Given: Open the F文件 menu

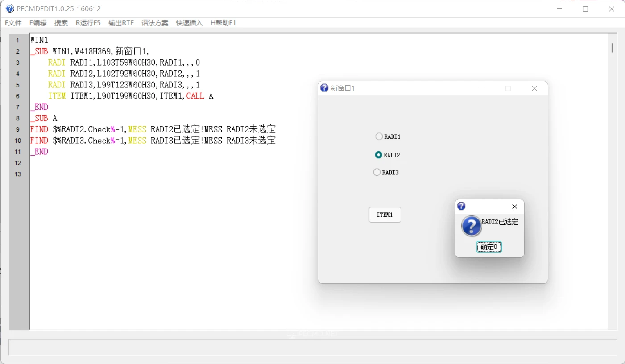Looking at the screenshot, I should [x=13, y=23].
